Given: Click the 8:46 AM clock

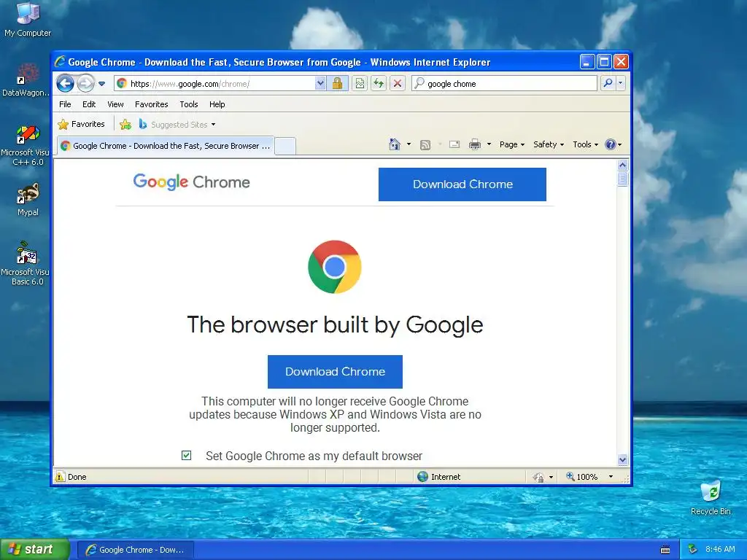Looking at the screenshot, I should [720, 550].
